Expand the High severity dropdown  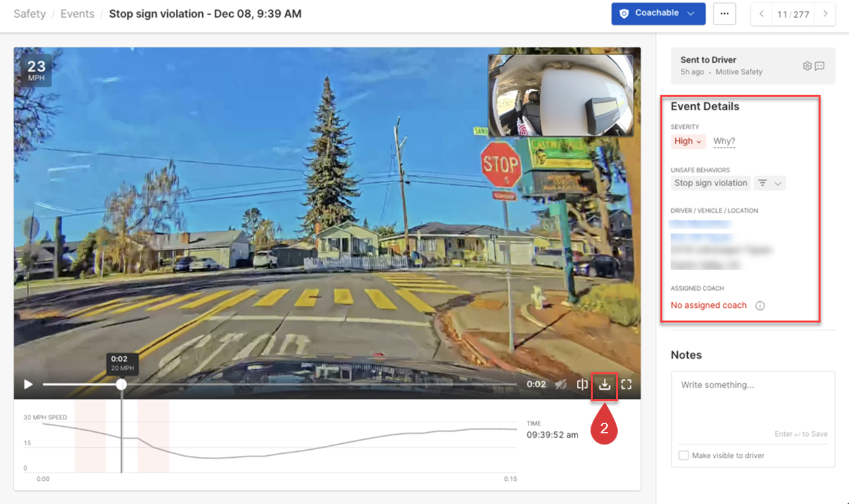pos(688,141)
